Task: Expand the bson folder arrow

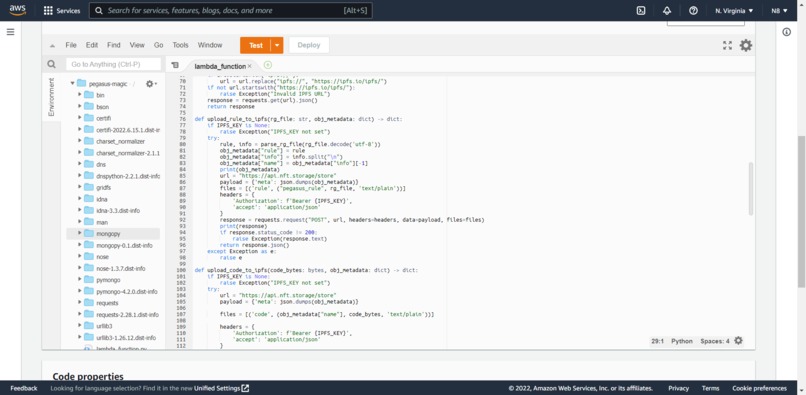Action: point(80,106)
